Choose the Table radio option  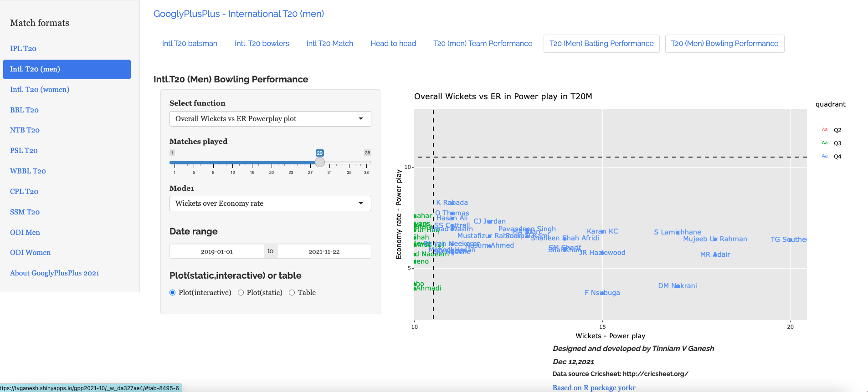tap(292, 293)
